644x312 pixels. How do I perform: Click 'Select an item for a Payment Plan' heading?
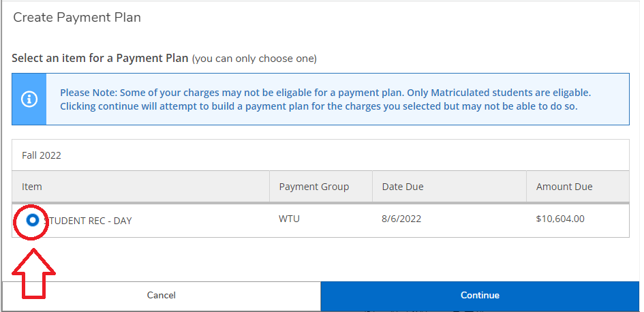pos(99,59)
